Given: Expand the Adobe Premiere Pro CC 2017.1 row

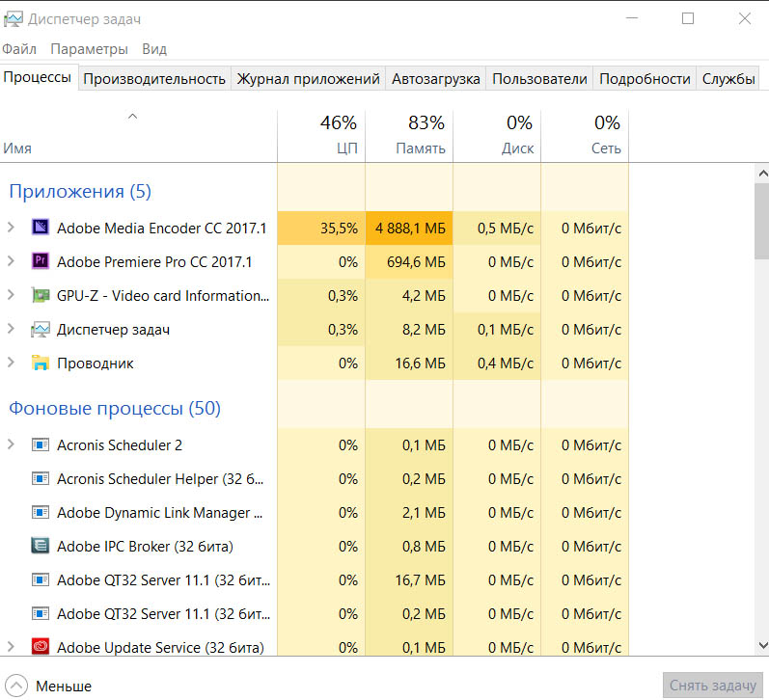Looking at the screenshot, I should point(11,260).
